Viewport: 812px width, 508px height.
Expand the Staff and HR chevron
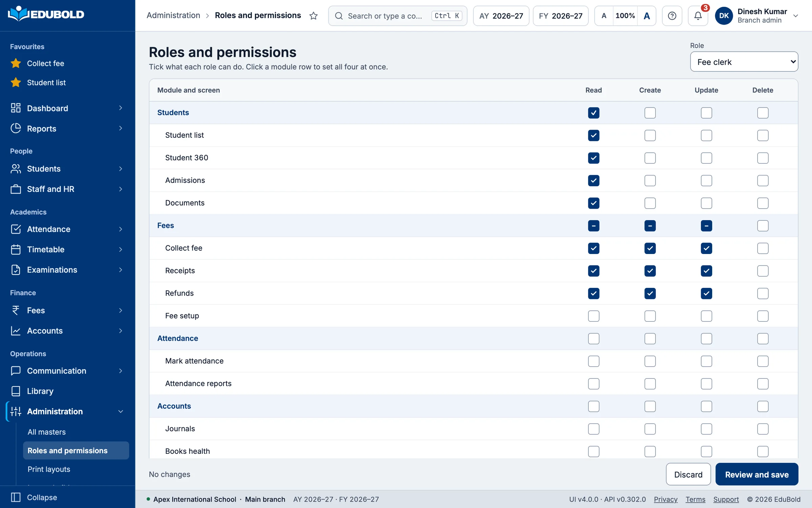(120, 189)
